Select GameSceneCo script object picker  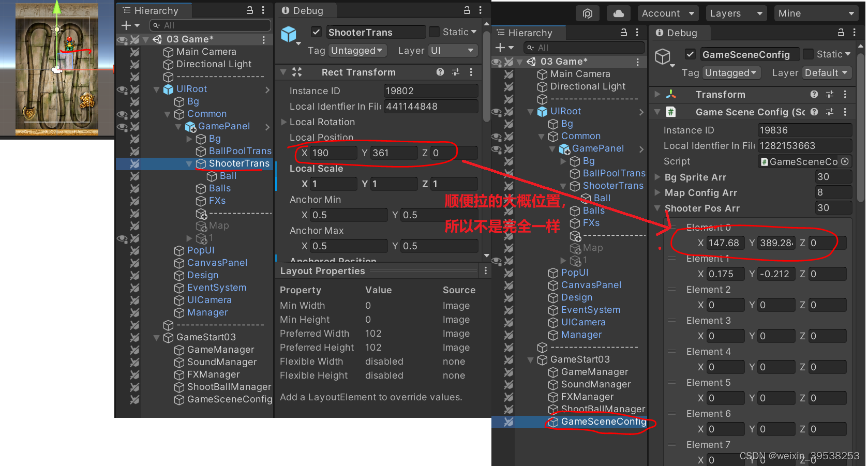pyautogui.click(x=845, y=161)
